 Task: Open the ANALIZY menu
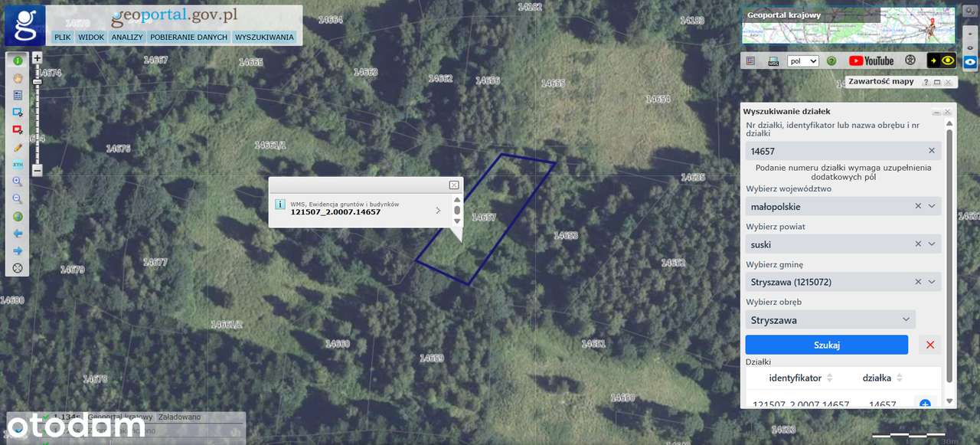tap(126, 37)
